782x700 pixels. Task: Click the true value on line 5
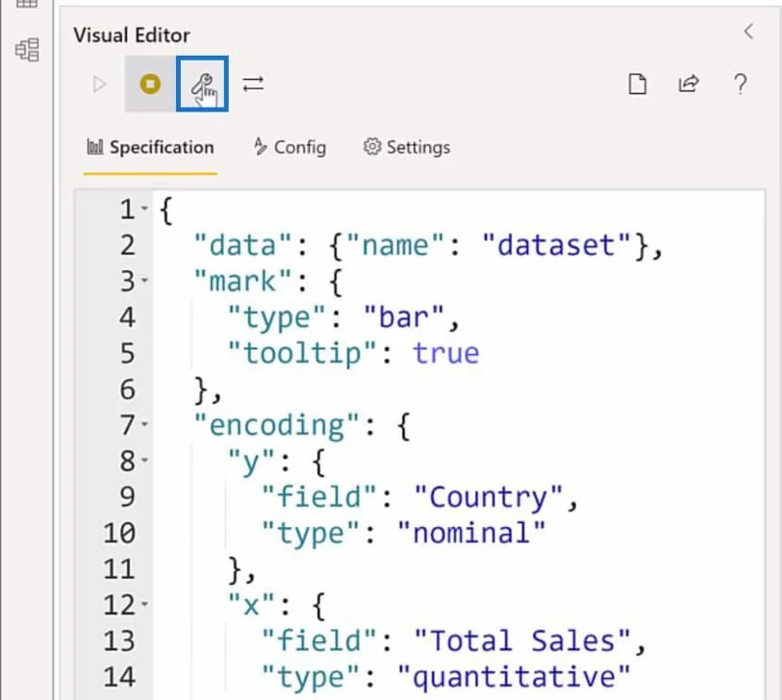(446, 353)
